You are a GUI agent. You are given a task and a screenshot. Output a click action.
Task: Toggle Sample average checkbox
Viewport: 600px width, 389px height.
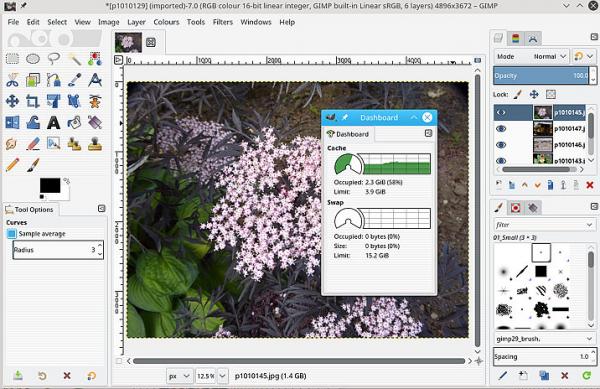click(x=11, y=234)
